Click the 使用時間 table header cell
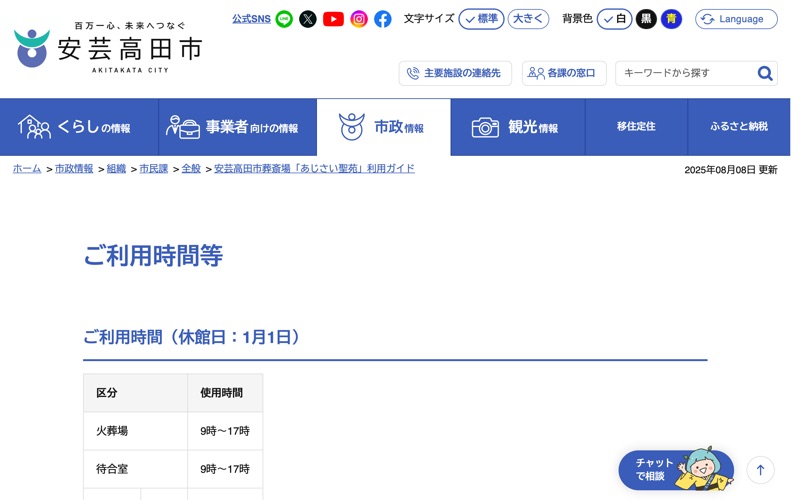800x500 pixels. click(x=225, y=393)
